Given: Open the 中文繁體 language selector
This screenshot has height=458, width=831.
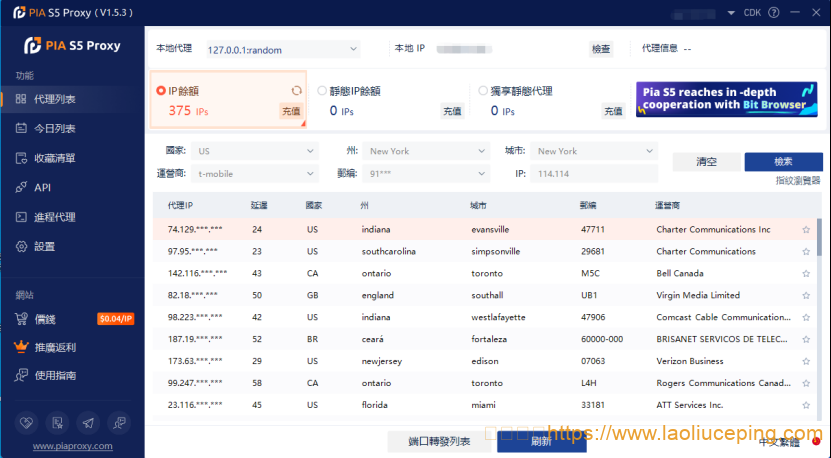Looking at the screenshot, I should pyautogui.click(x=779, y=443).
